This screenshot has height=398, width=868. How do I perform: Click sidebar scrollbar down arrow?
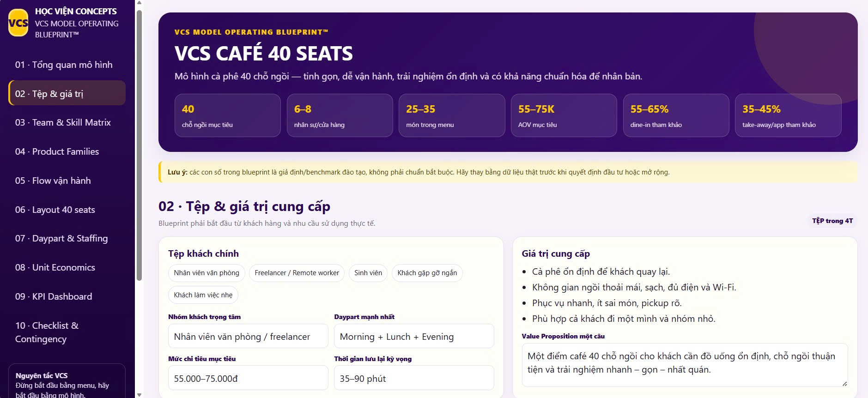point(139,395)
